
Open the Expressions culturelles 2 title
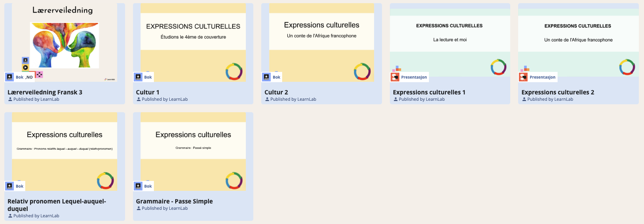(558, 92)
